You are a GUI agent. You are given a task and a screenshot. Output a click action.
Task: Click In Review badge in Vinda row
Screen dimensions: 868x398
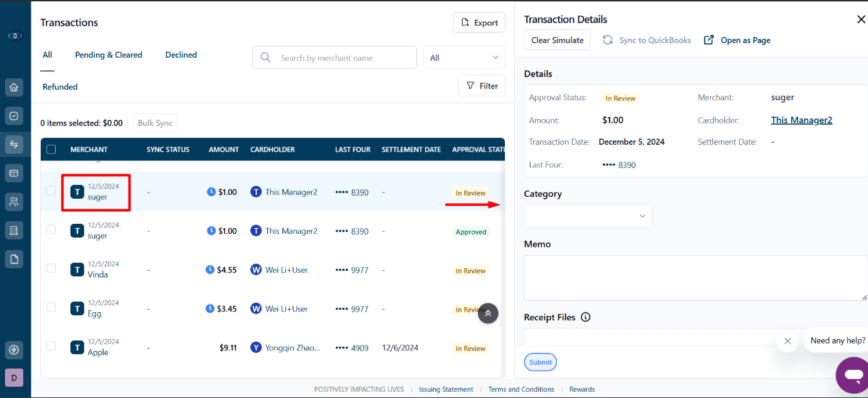[x=470, y=271]
